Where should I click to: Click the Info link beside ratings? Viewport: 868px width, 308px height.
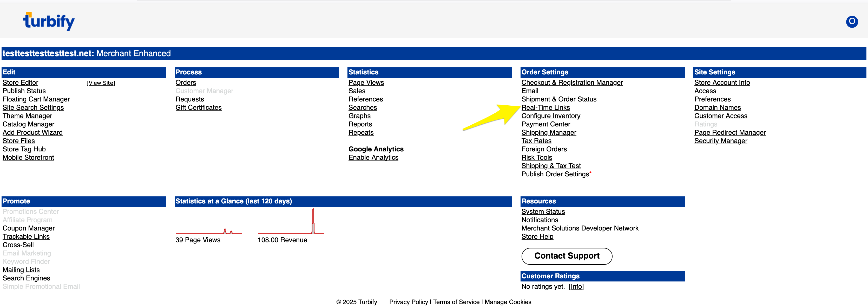click(576, 286)
